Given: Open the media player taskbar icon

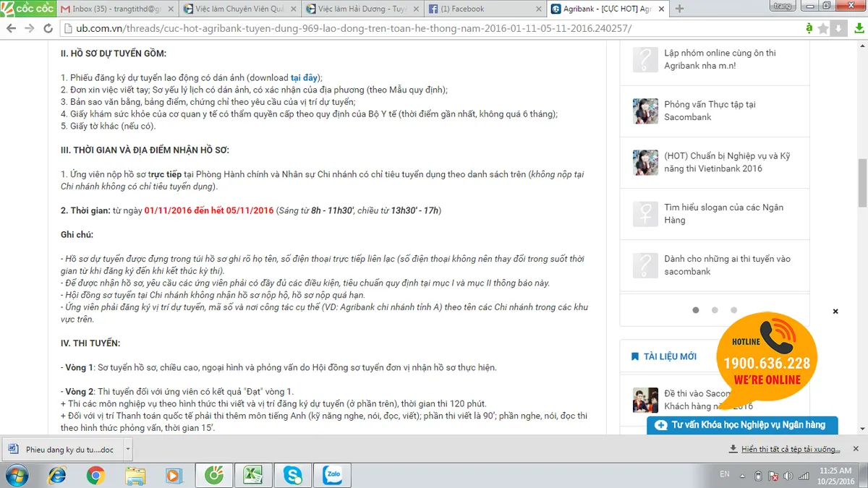Looking at the screenshot, I should point(174,475).
